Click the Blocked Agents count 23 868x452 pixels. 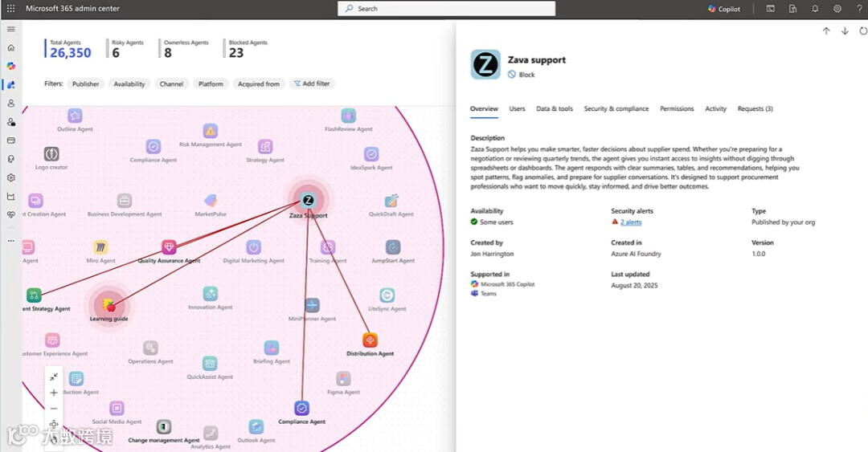point(235,52)
